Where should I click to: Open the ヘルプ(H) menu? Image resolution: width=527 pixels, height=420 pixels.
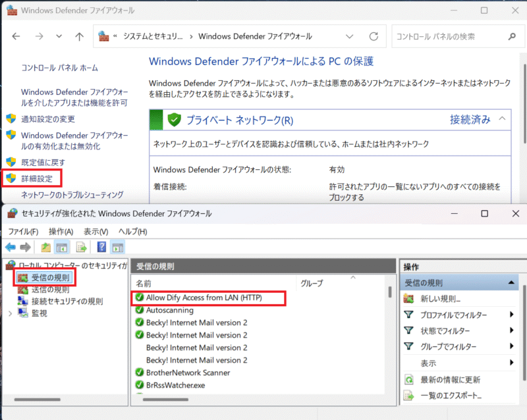(133, 232)
